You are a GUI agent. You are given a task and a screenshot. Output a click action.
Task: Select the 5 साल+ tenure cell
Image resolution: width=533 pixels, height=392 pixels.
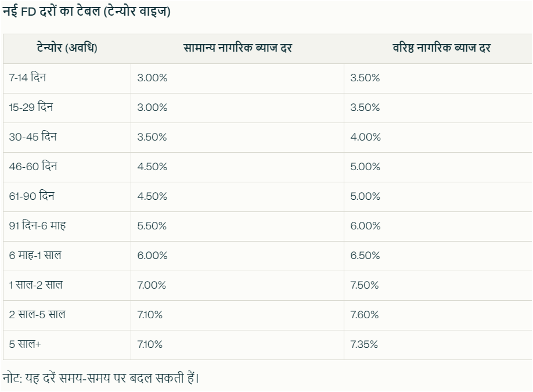point(25,344)
